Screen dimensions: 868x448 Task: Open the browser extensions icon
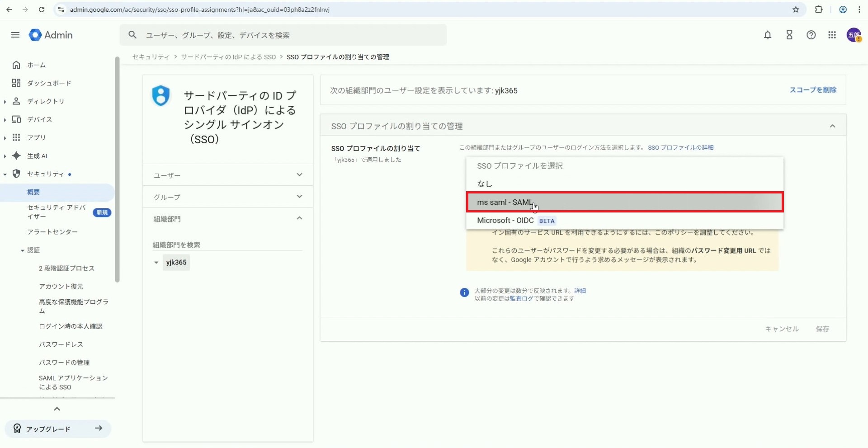[x=818, y=9]
